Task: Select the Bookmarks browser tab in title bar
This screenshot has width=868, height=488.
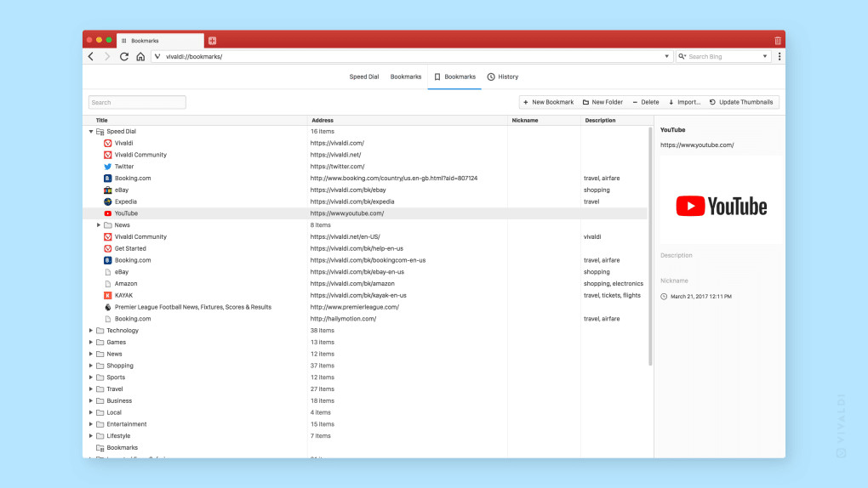Action: pyautogui.click(x=160, y=41)
